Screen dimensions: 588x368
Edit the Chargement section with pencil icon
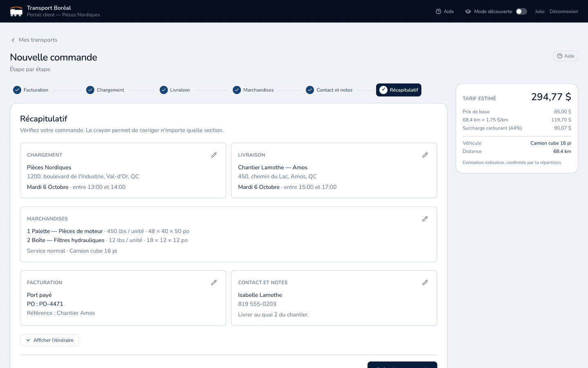214,155
